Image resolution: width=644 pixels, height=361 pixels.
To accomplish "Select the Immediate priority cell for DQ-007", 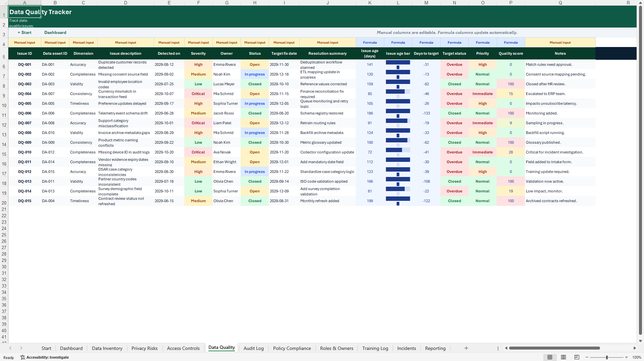I will click(x=483, y=123).
